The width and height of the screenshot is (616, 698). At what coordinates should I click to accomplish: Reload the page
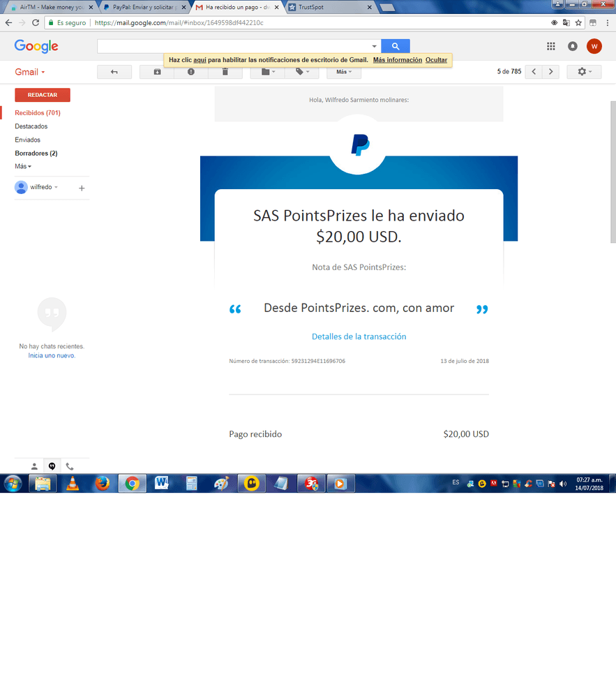pos(36,23)
